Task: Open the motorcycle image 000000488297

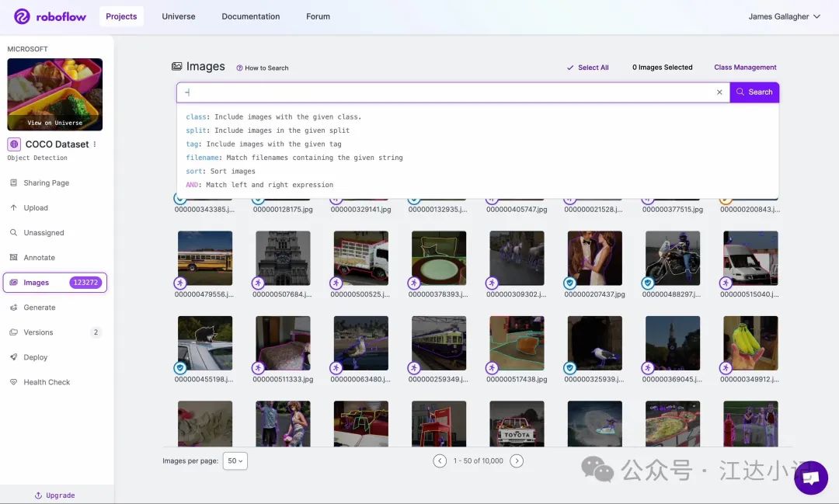Action: [x=673, y=258]
